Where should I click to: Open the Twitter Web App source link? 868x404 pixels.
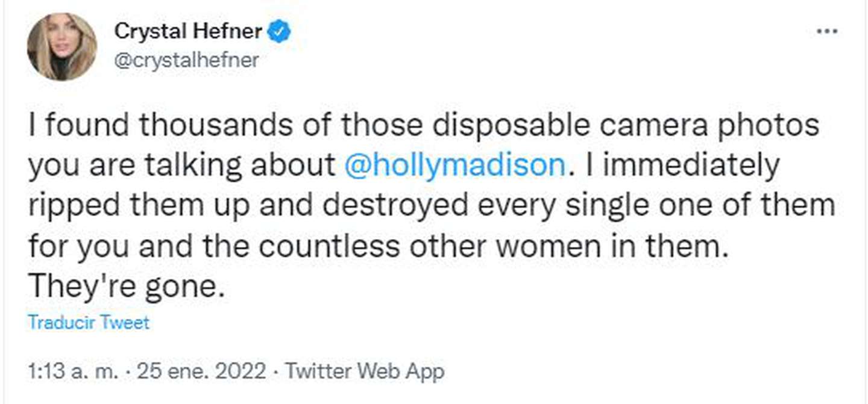365,371
